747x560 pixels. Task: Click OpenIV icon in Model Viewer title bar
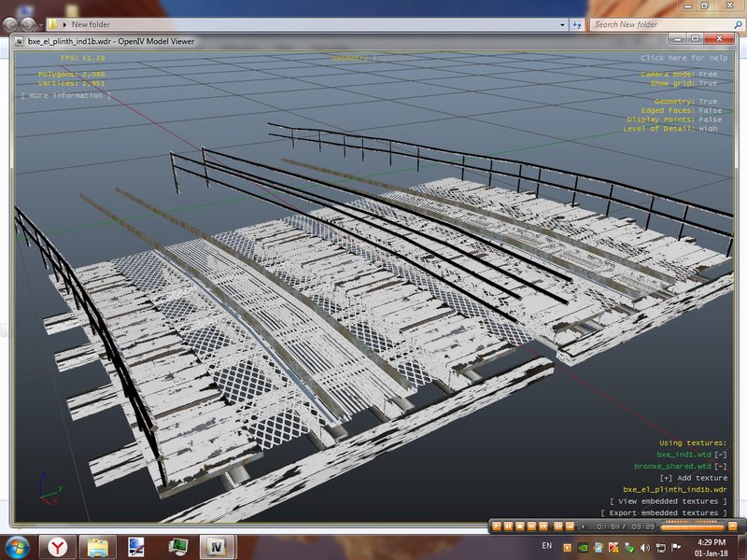(x=20, y=41)
